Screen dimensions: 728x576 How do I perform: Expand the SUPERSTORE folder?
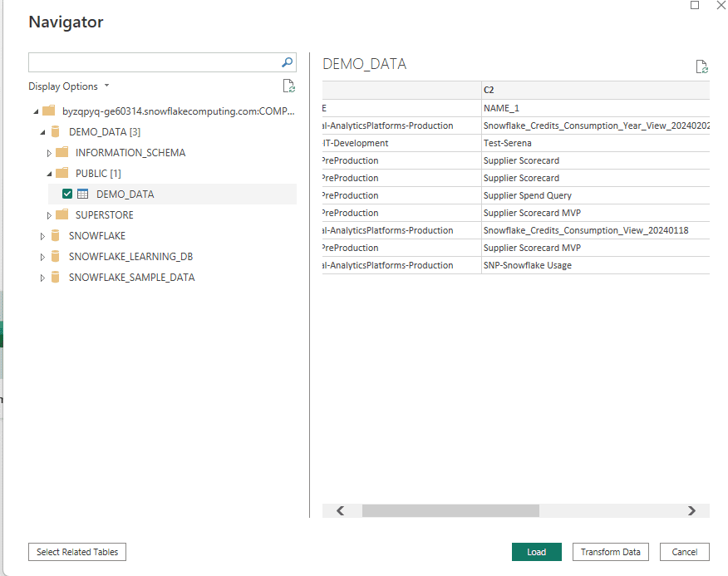click(49, 215)
